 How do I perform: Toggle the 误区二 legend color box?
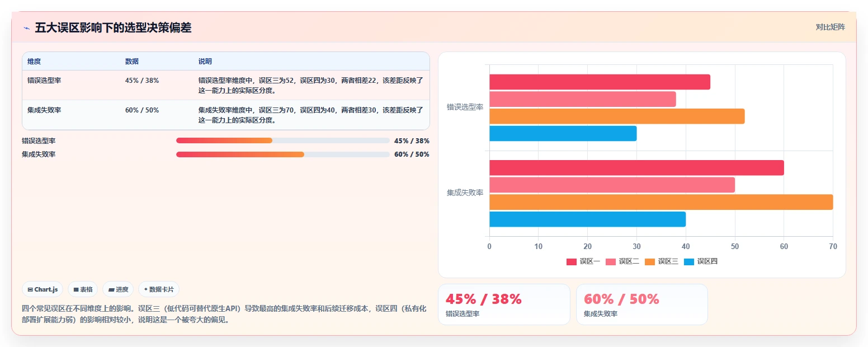point(611,261)
